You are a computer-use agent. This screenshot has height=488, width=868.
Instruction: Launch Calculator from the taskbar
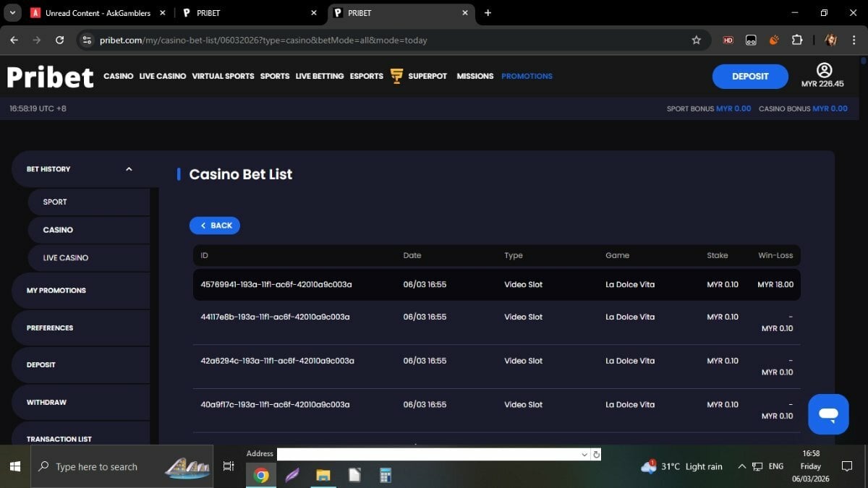coord(385,475)
